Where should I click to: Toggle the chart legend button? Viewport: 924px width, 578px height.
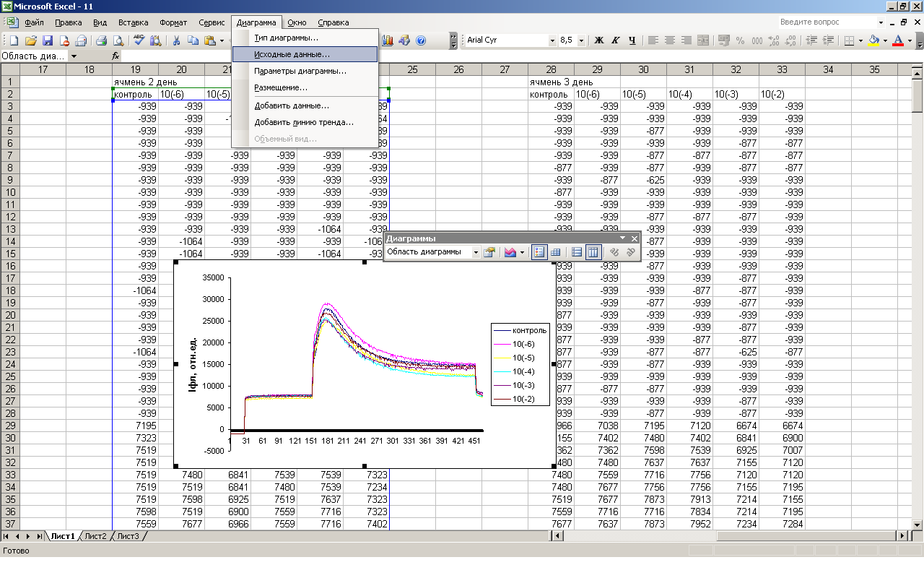[x=539, y=252]
